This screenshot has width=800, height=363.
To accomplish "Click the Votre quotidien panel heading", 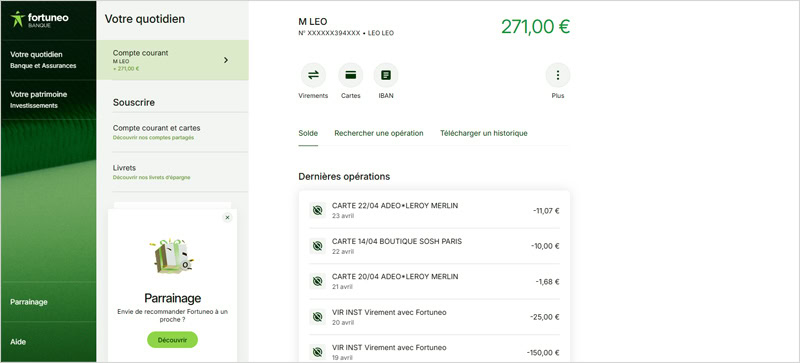I will tap(145, 19).
